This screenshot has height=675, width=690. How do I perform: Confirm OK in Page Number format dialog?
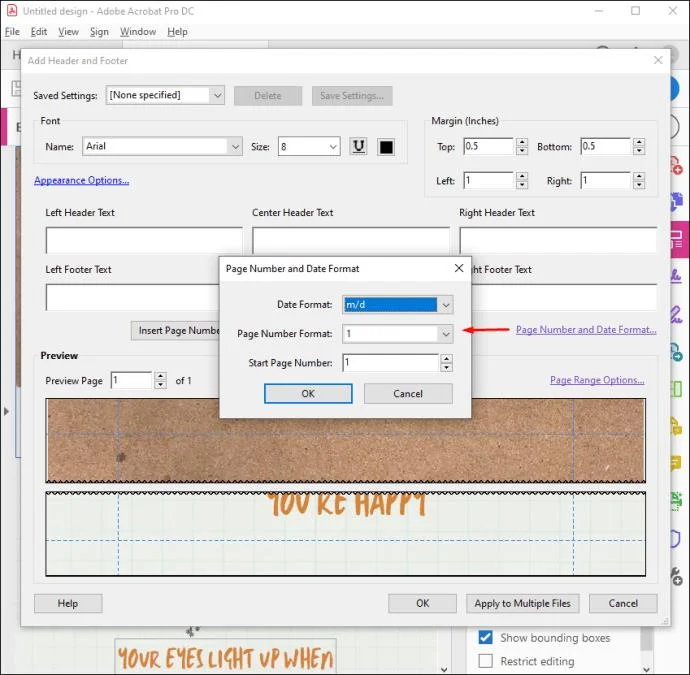click(308, 393)
